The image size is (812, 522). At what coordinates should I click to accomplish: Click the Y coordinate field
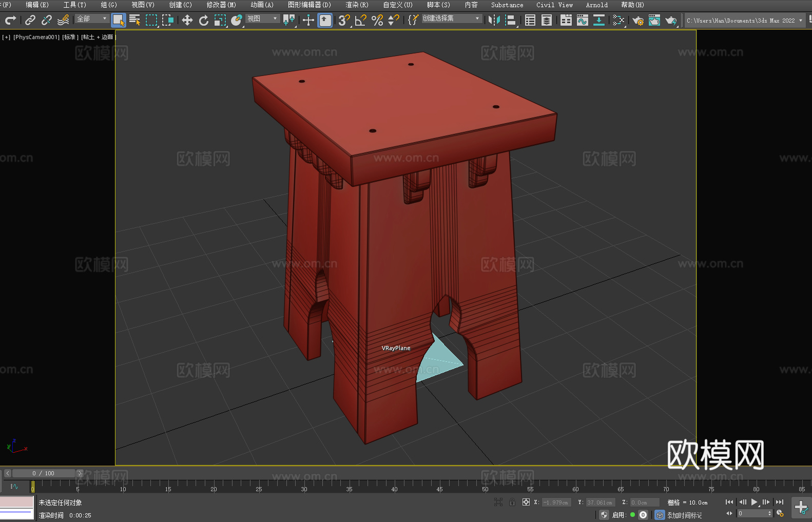tap(600, 502)
